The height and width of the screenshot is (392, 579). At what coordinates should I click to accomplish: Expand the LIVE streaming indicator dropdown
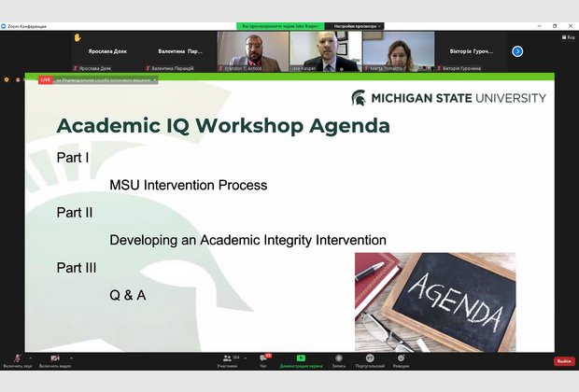click(155, 80)
